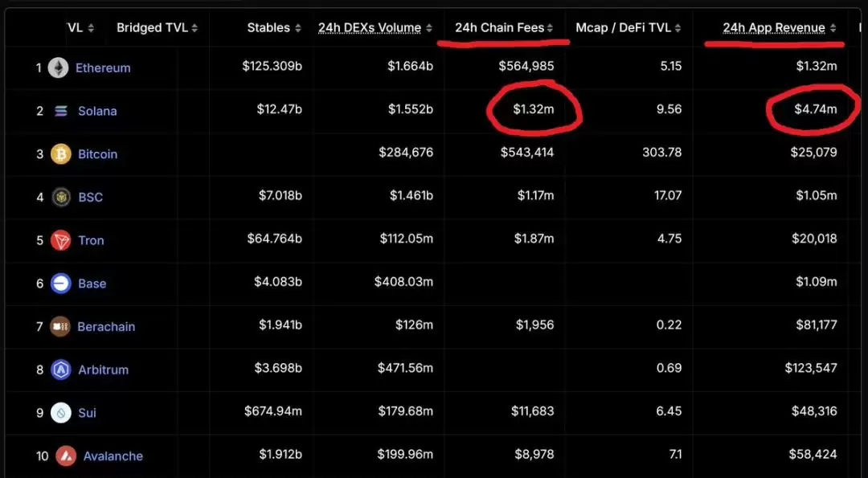The image size is (868, 478).
Task: Select Solana's $4.74m App Revenue cell
Action: tap(813, 109)
